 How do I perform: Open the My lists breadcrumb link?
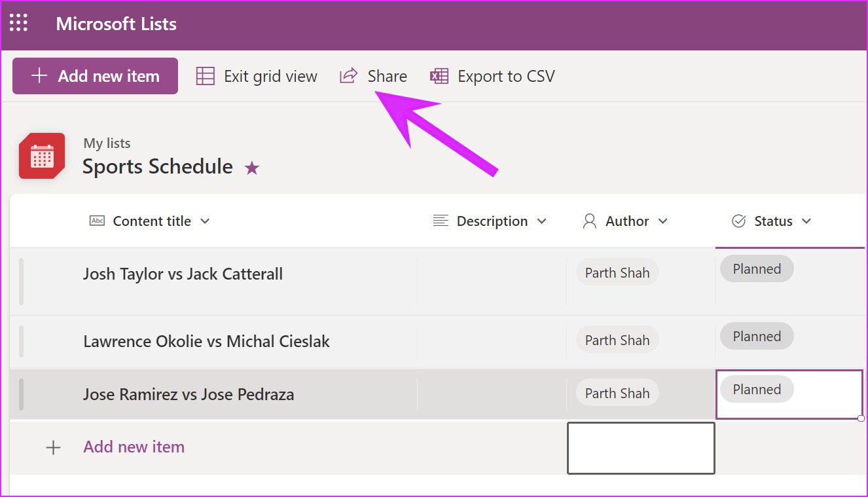tap(107, 143)
